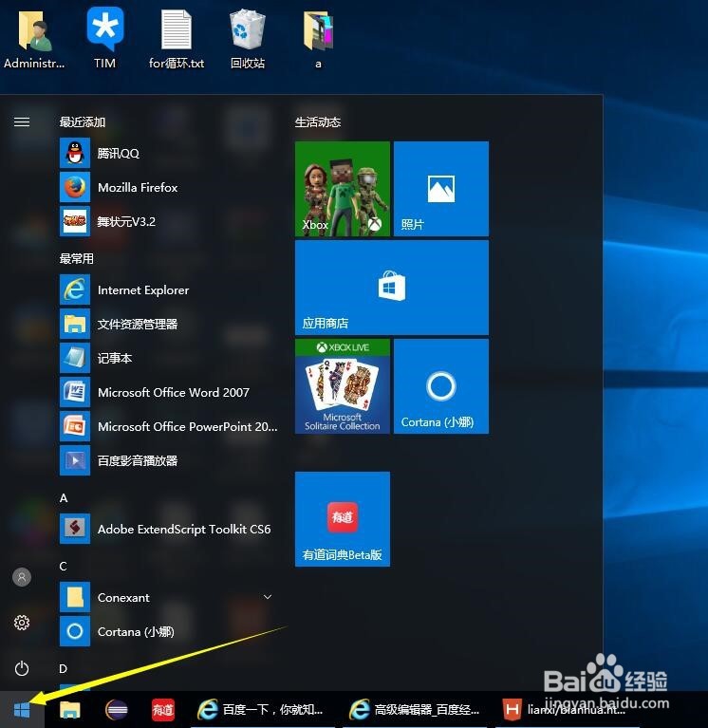Open the Cortana (小娜) tile
Image resolution: width=708 pixels, height=728 pixels.
tap(441, 386)
